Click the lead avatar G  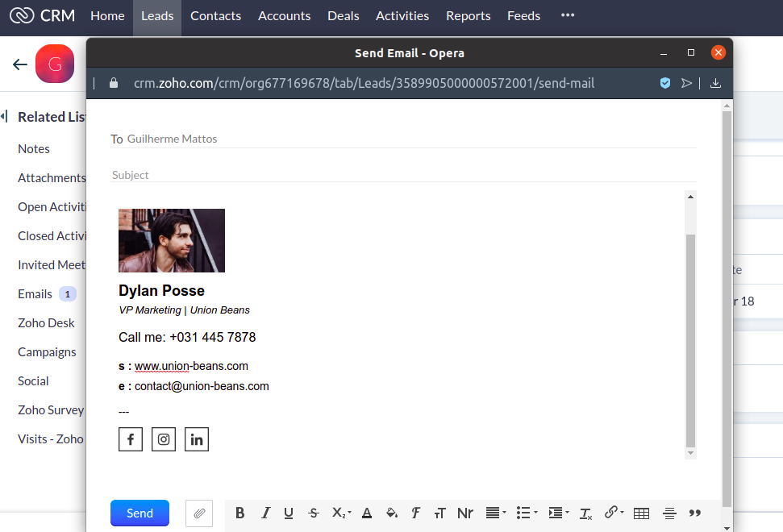tap(55, 64)
